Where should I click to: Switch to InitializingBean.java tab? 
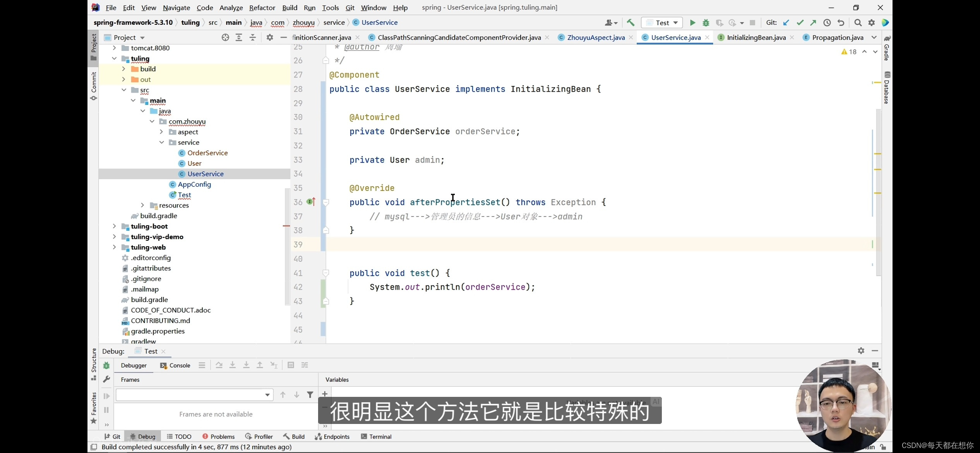coord(756,38)
